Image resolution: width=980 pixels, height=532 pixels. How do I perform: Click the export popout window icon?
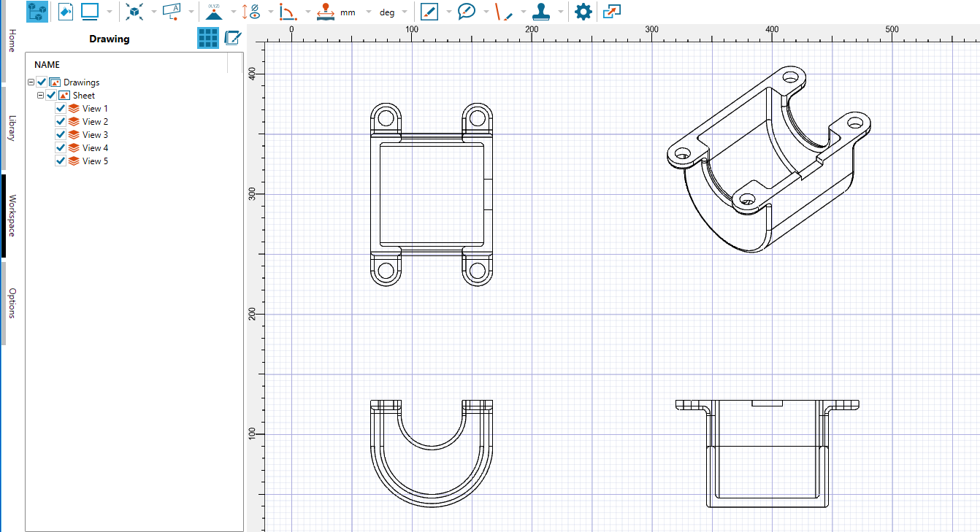click(611, 12)
